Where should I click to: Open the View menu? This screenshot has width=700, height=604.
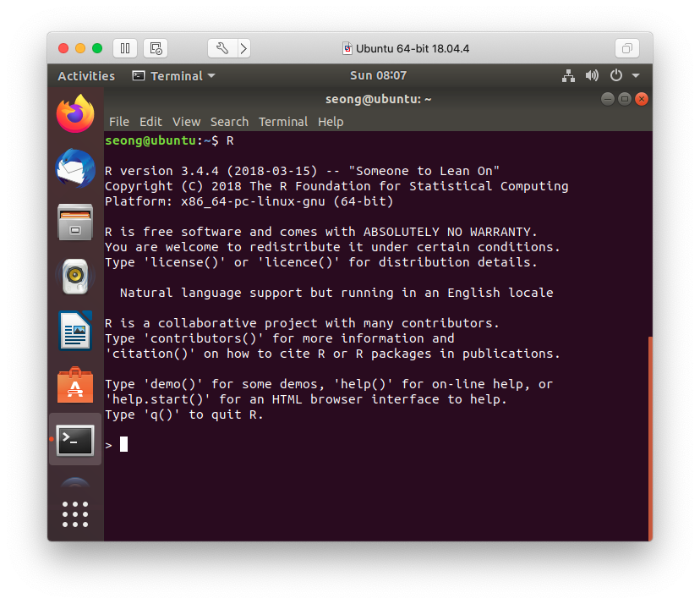187,122
